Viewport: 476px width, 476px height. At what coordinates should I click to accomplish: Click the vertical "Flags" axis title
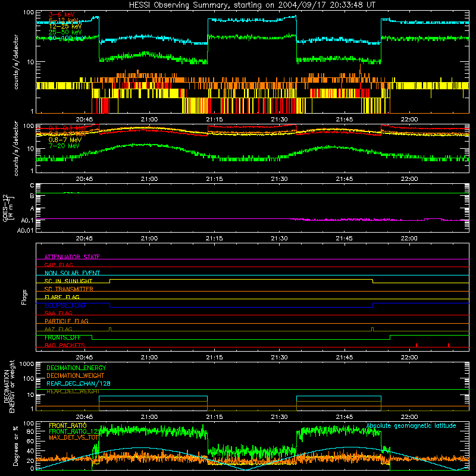pos(24,297)
